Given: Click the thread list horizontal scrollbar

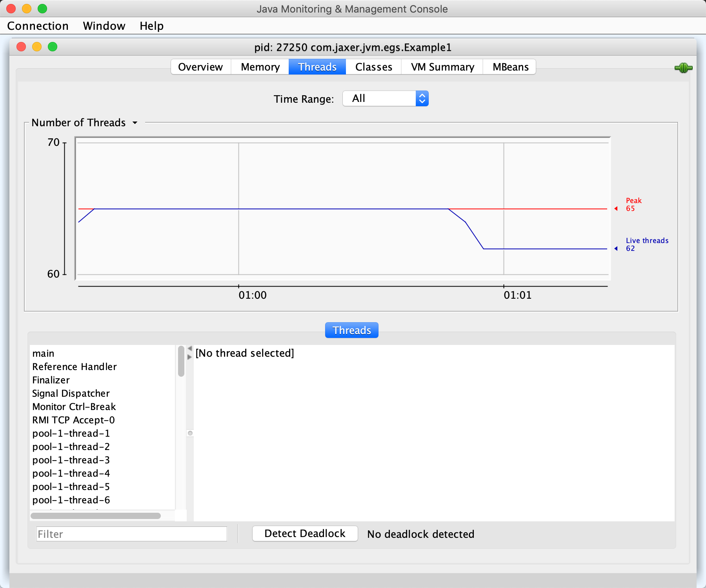Looking at the screenshot, I should 96,516.
